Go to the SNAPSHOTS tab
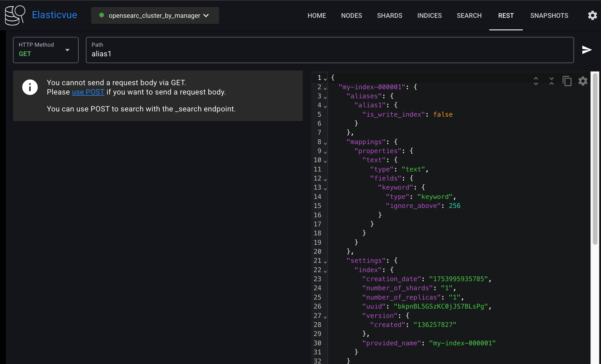Image resolution: width=601 pixels, height=364 pixels. tap(549, 15)
